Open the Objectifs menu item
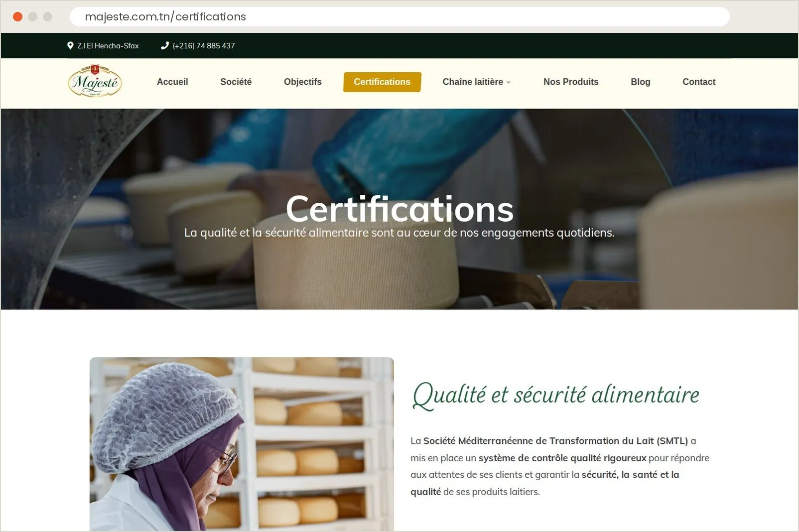Image resolution: width=799 pixels, height=532 pixels. click(x=303, y=82)
